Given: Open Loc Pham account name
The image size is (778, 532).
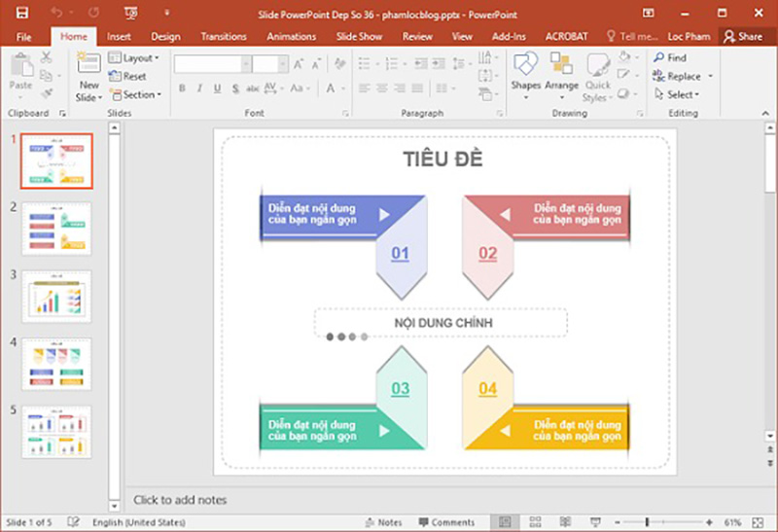Looking at the screenshot, I should click(x=689, y=36).
